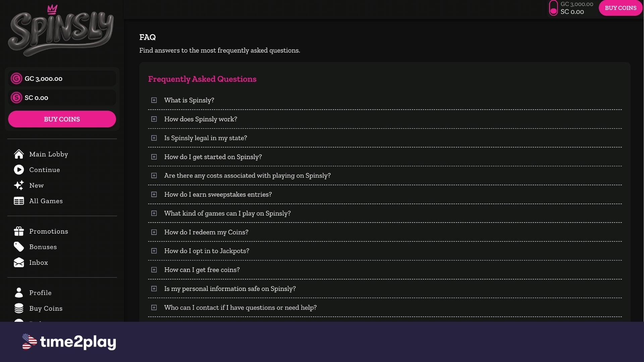Viewport: 644px width, 362px height.
Task: Click the top-right BUY COINS button
Action: (x=621, y=8)
